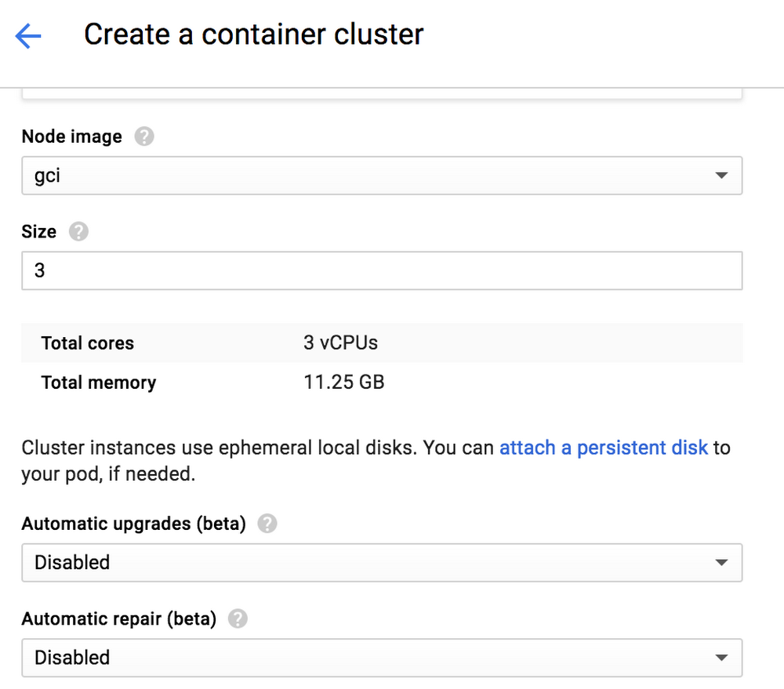
Task: Open the Automatic upgrades Disabled dropdown
Action: point(382,563)
